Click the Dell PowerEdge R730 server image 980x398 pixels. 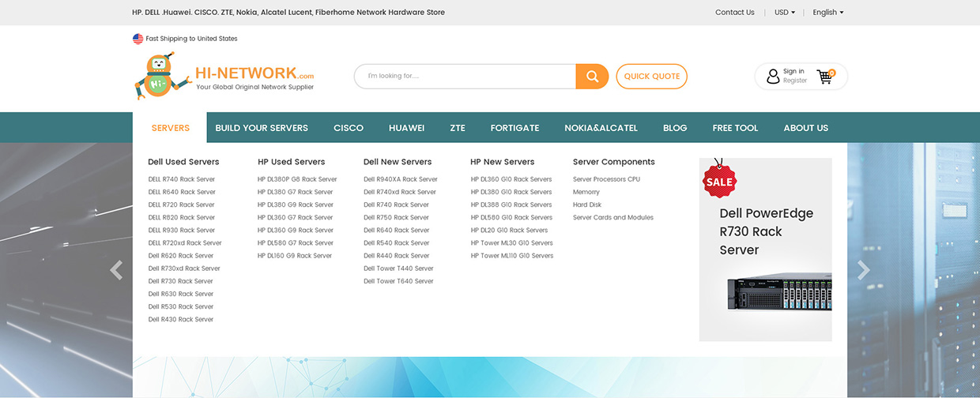point(778,294)
